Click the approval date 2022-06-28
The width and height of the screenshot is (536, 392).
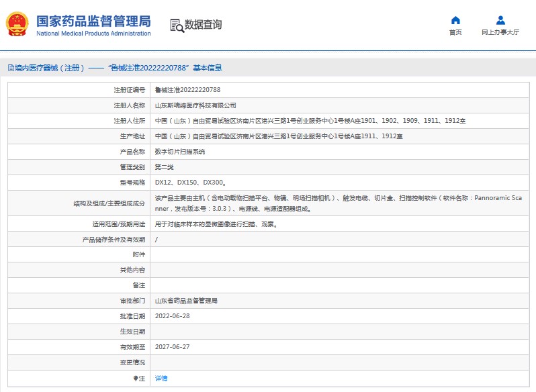(173, 316)
